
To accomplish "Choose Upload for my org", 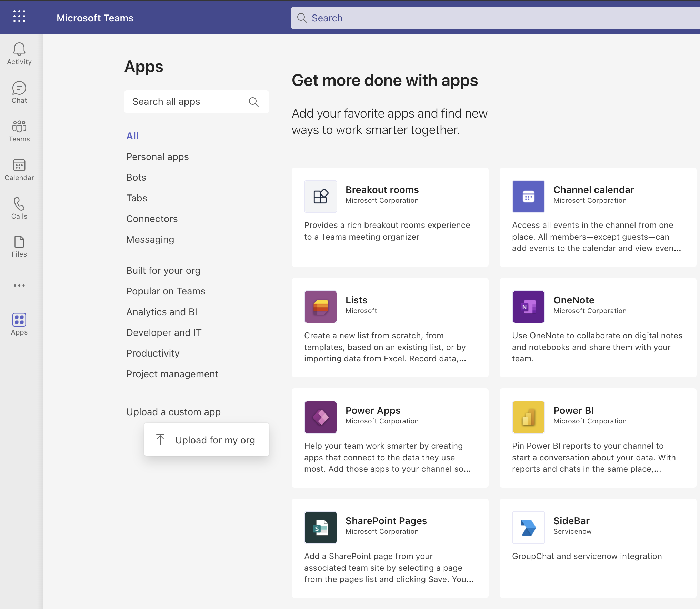I will [x=207, y=440].
